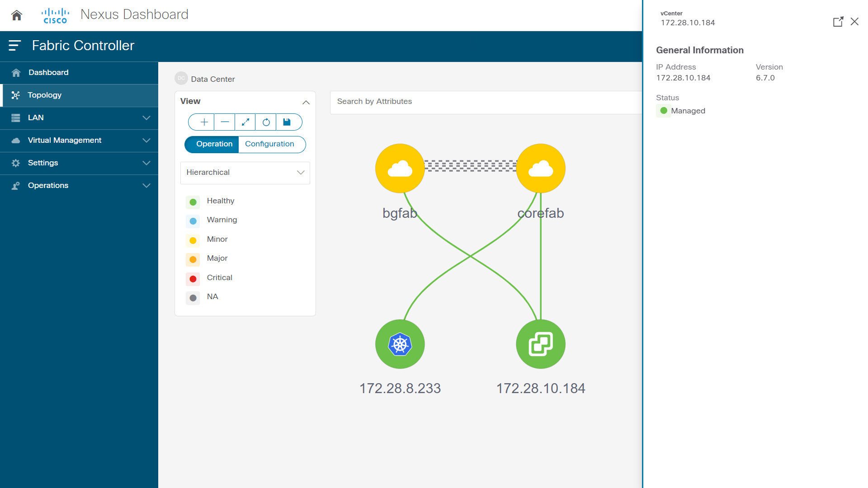Click the save/snapshot icon in View panel
This screenshot has height=488, width=868.
tap(287, 122)
